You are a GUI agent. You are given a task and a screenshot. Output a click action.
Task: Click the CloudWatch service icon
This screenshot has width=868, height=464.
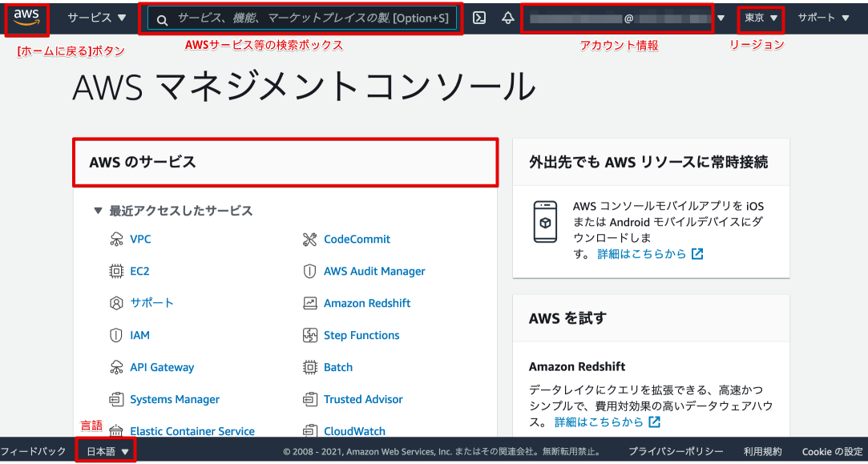(310, 431)
